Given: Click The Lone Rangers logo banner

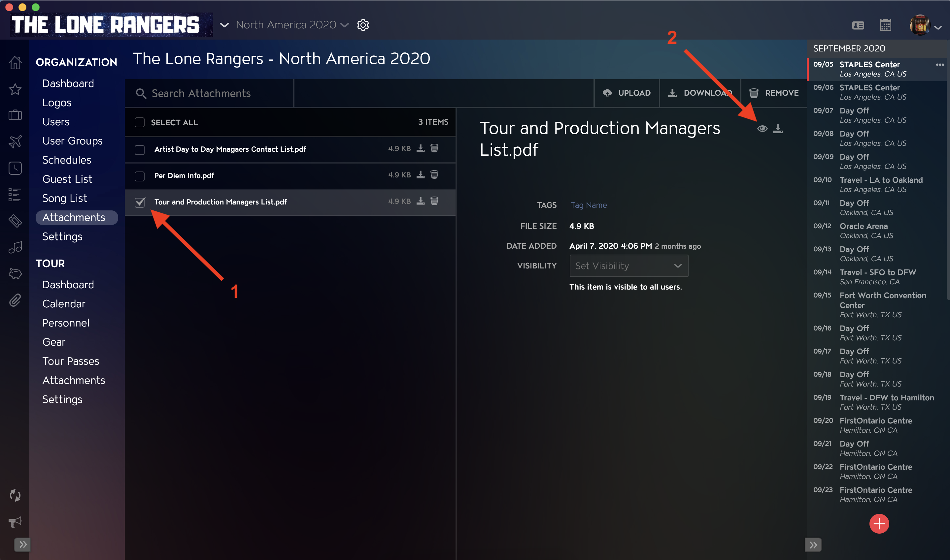Looking at the screenshot, I should tap(112, 25).
